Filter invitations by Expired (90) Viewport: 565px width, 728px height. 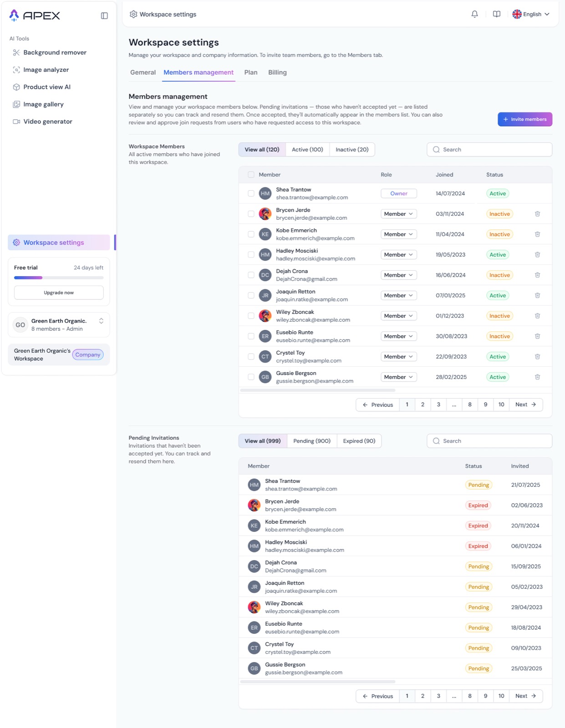[359, 441]
